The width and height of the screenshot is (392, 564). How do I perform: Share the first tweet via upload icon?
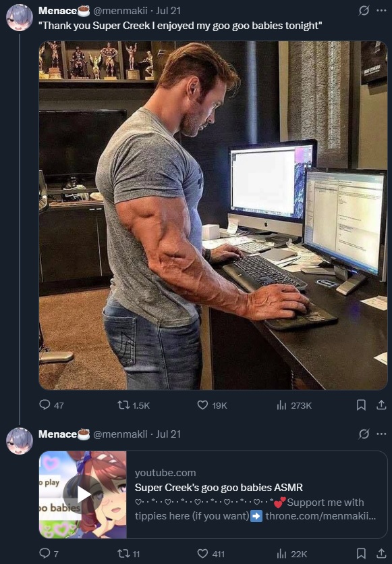[381, 405]
